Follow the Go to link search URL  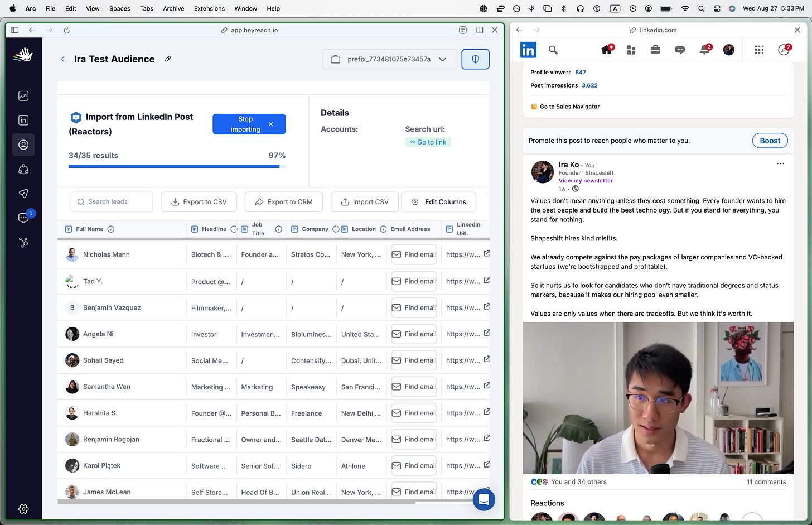[428, 142]
